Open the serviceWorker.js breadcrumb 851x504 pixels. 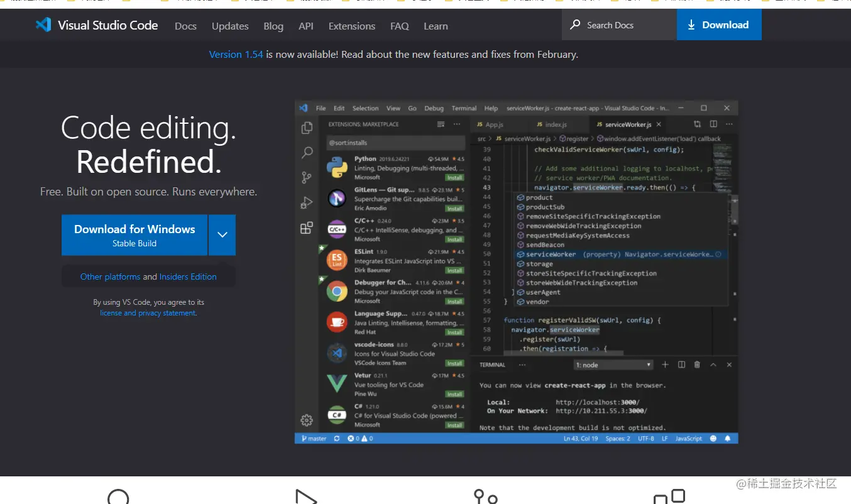[523, 139]
